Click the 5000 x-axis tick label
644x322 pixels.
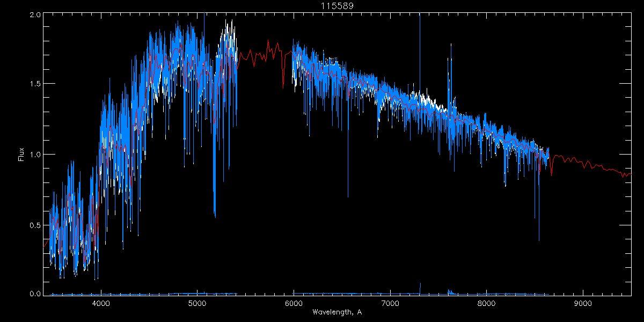pos(197,303)
